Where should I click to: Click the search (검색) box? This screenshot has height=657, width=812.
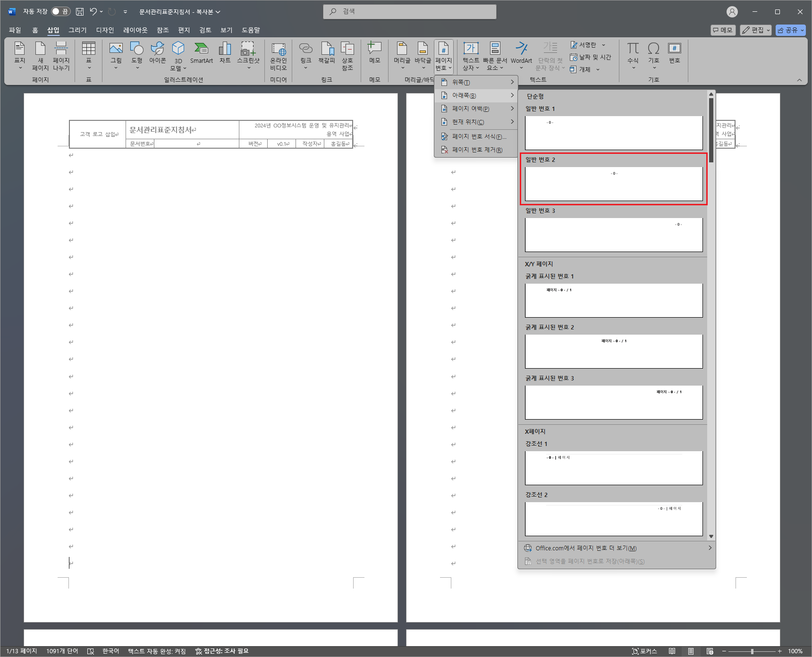(x=410, y=12)
